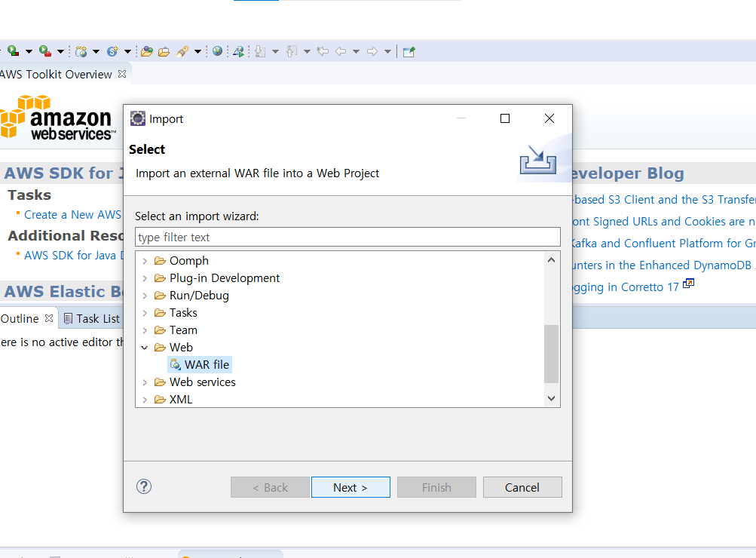Collapse the Web folder

tap(145, 348)
